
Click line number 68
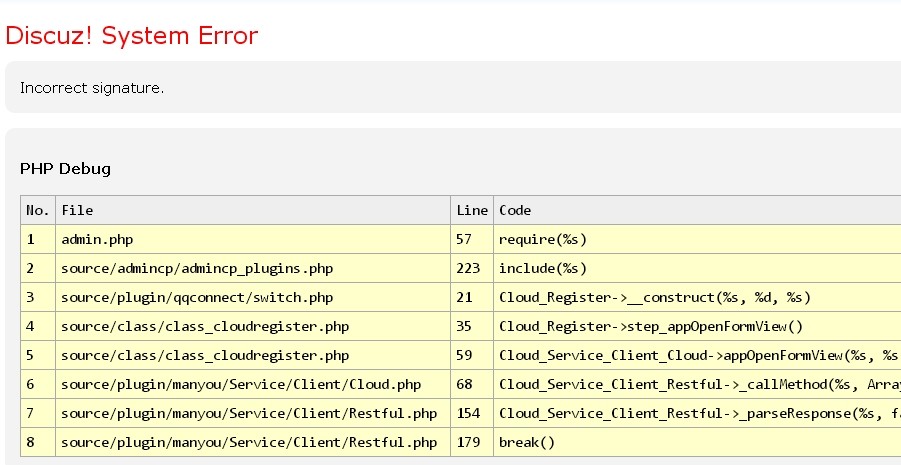472,385
